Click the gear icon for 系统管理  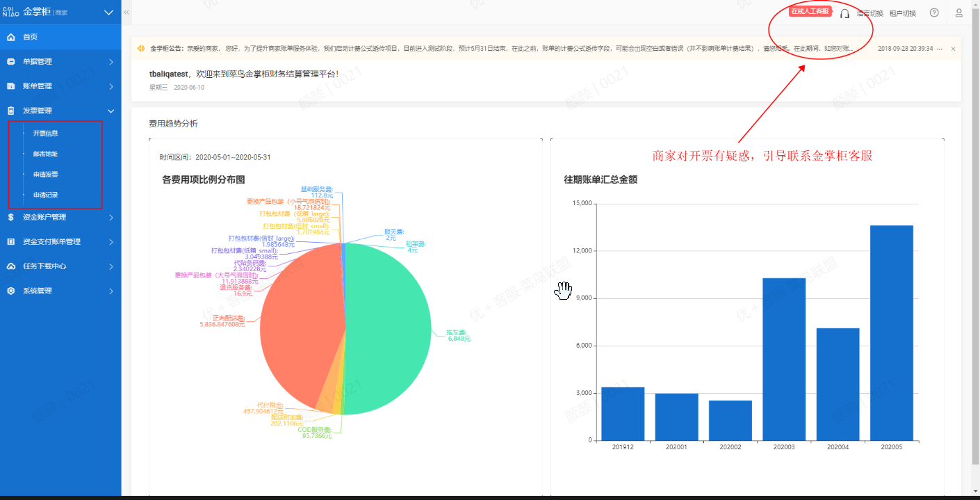[10, 291]
